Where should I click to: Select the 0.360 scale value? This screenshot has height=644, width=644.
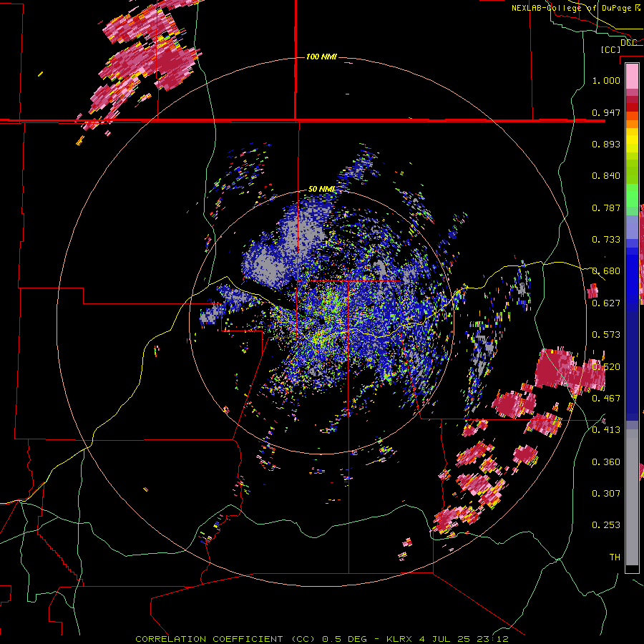pos(606,462)
